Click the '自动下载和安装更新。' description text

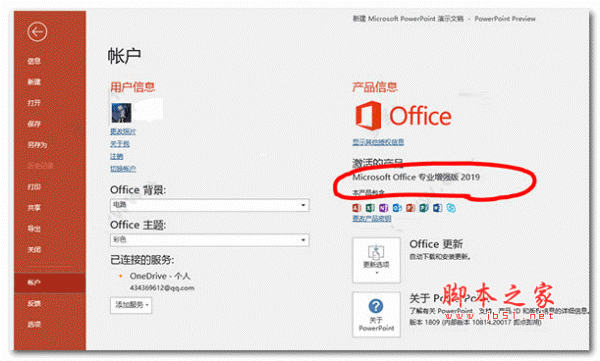point(440,256)
